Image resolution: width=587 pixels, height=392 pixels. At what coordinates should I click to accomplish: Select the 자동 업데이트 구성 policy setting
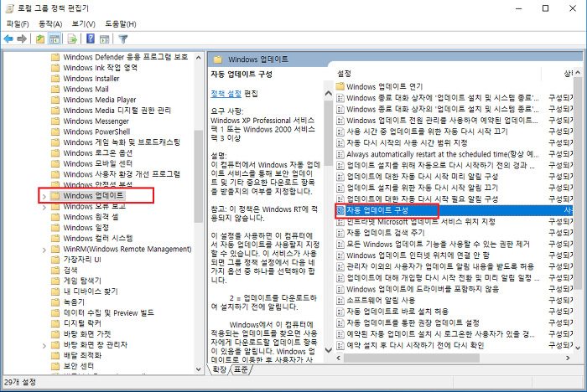377,209
